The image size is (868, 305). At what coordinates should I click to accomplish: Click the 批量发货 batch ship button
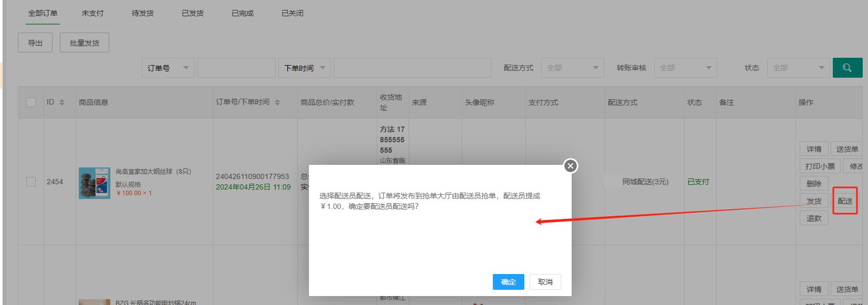point(84,43)
